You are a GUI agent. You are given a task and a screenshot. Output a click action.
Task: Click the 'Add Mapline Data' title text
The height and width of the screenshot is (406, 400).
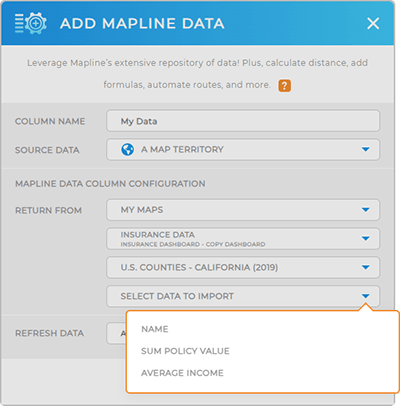[142, 24]
